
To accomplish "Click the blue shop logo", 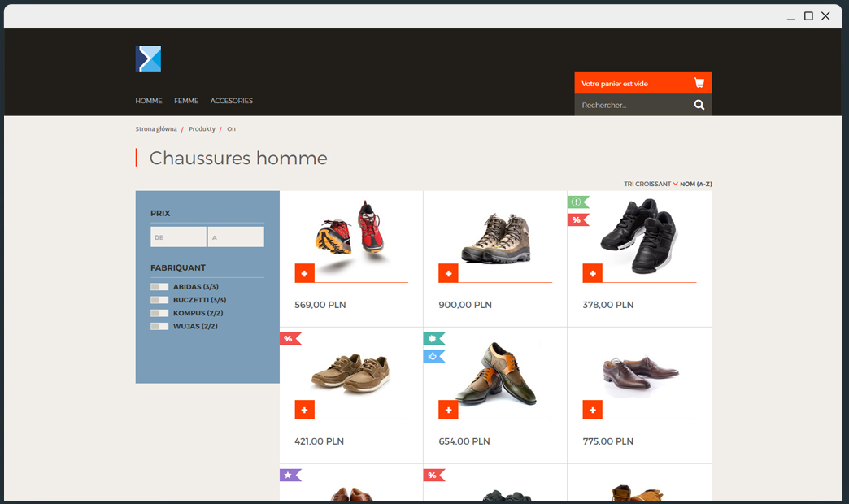I will [148, 59].
